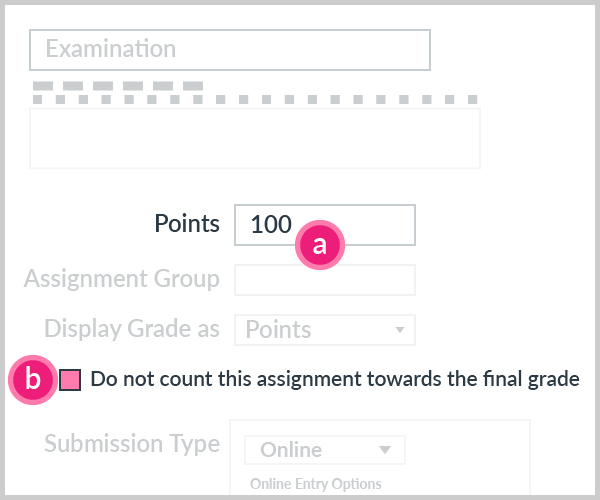
Task: Click the Points field showing 100
Action: coord(325,225)
